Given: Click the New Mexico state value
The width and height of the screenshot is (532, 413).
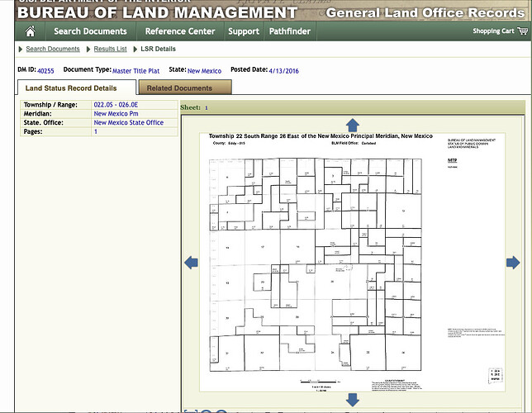Looking at the screenshot, I should click(x=204, y=71).
